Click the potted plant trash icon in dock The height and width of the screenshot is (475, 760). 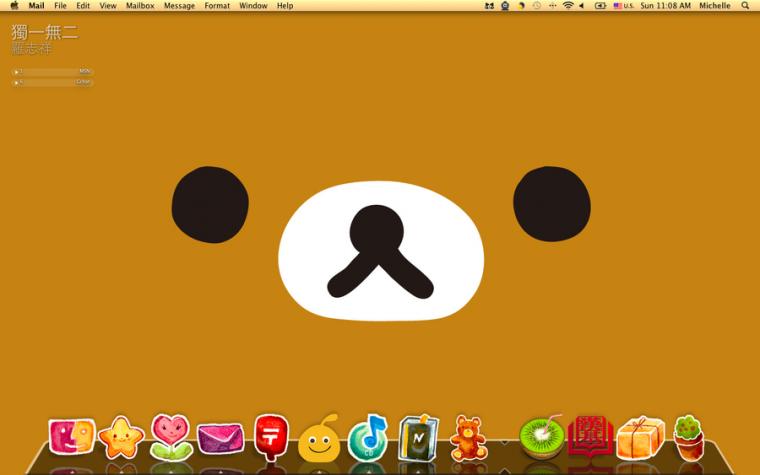[x=688, y=438]
